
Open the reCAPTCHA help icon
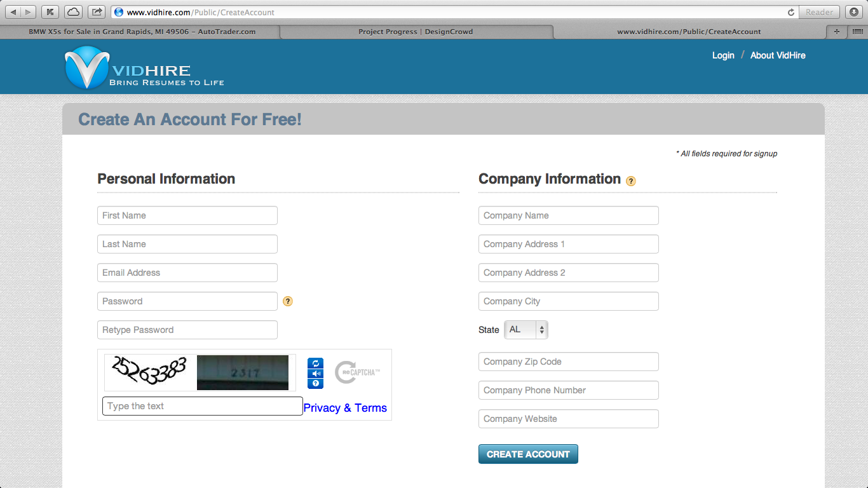pyautogui.click(x=315, y=383)
